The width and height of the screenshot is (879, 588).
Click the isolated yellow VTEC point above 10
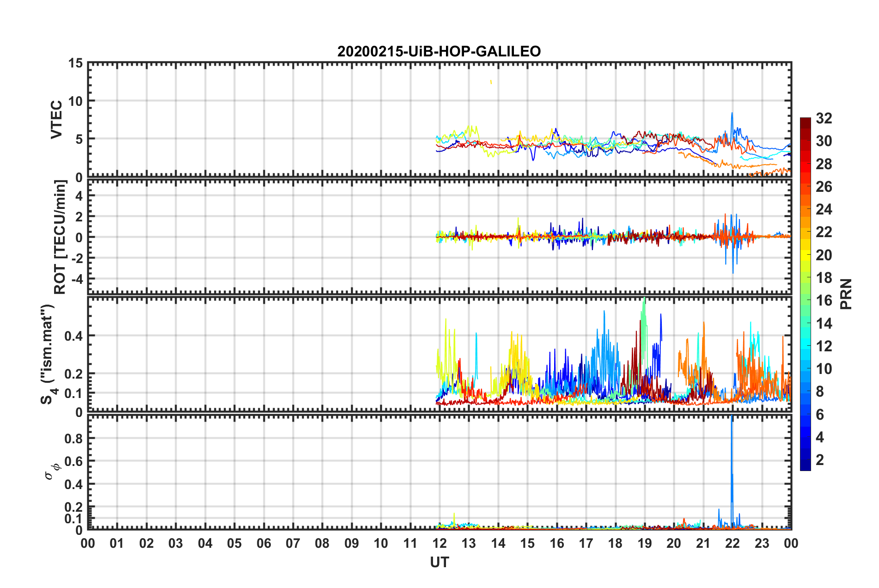pyautogui.click(x=491, y=82)
